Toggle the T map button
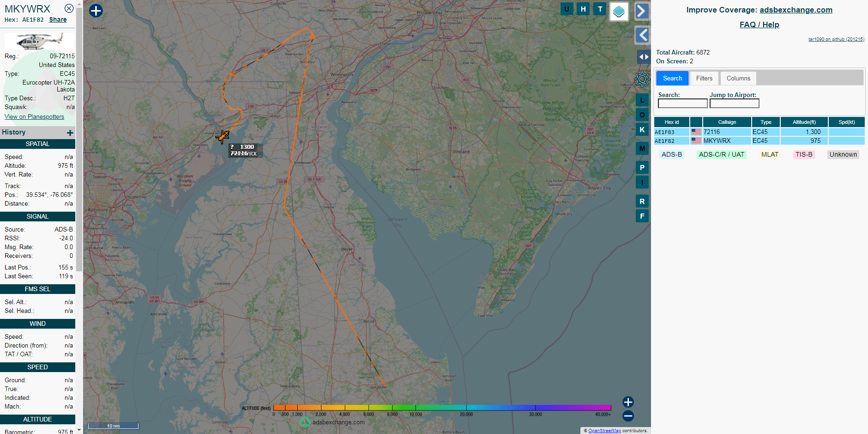The image size is (868, 434). pos(600,9)
